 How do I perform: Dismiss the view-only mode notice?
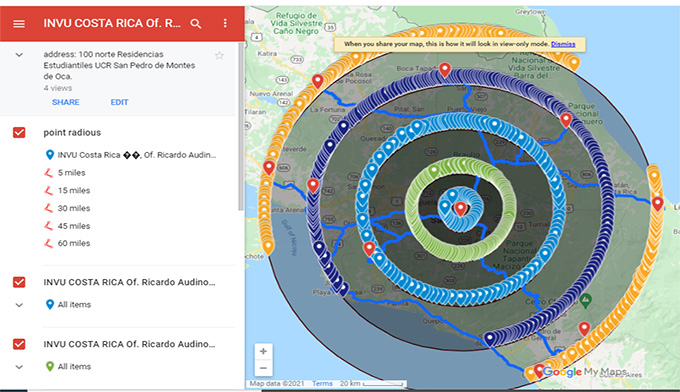(x=563, y=44)
